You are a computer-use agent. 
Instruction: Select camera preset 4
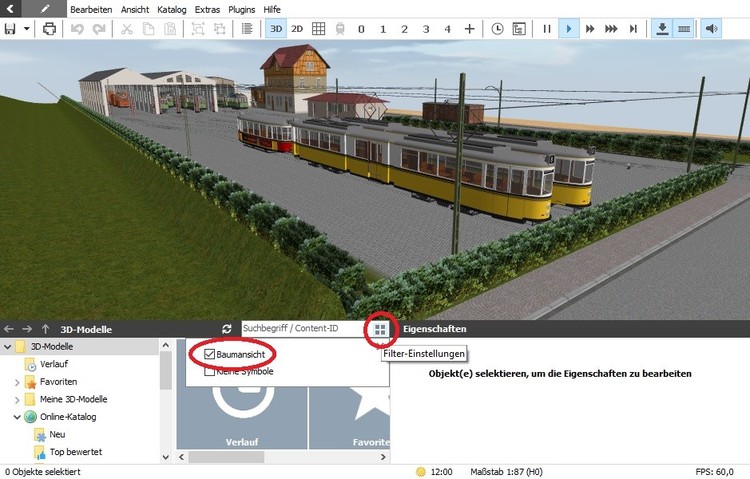447,29
